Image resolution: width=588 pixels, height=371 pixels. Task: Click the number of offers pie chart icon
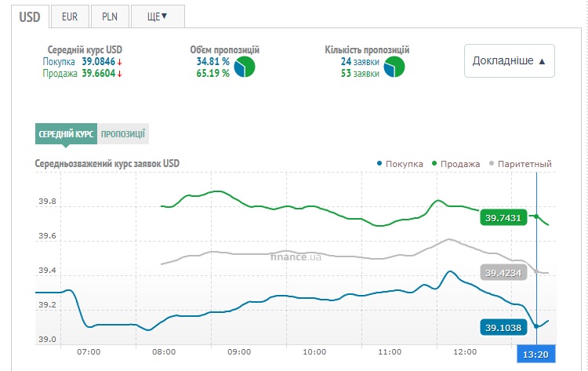click(394, 67)
